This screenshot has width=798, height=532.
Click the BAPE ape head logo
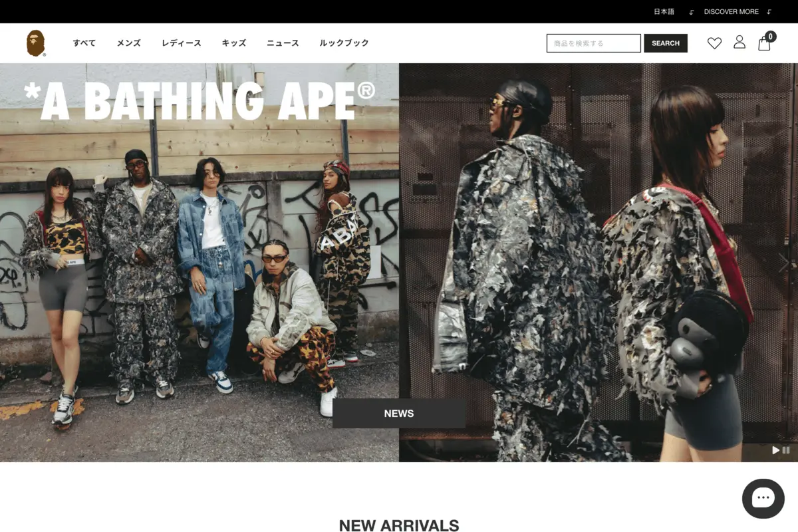click(36, 43)
